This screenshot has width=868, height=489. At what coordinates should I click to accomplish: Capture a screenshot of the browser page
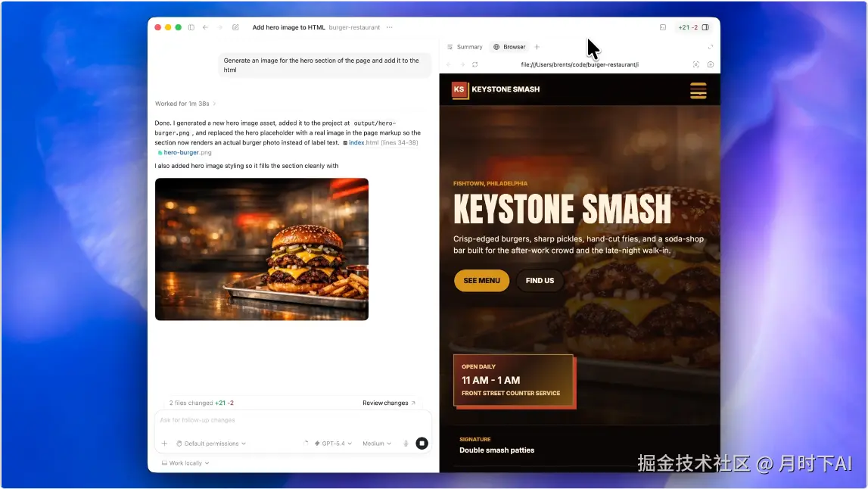[x=696, y=65]
